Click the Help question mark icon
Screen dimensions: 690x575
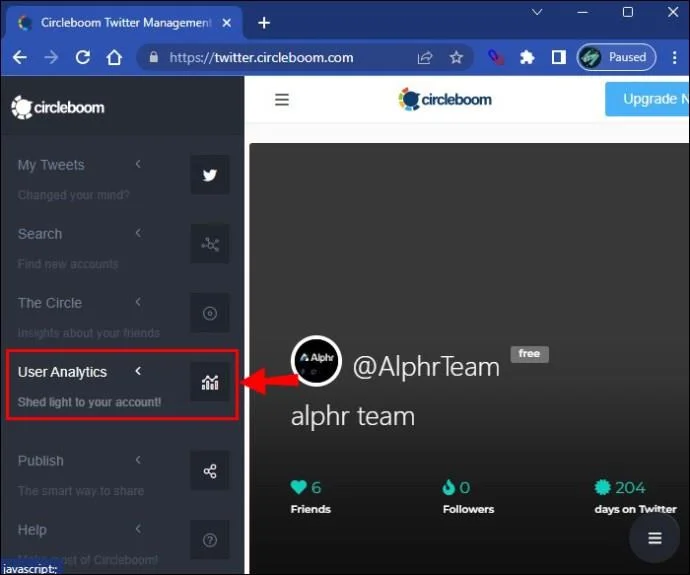pyautogui.click(x=210, y=539)
